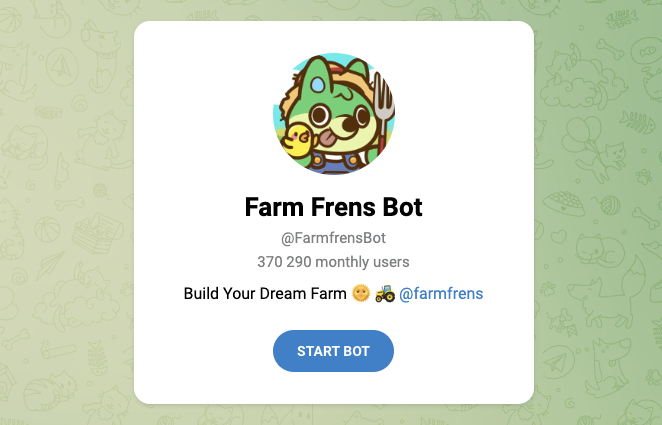Click the sun emoji in the description
Screen dimensions: 662x425
click(x=361, y=293)
